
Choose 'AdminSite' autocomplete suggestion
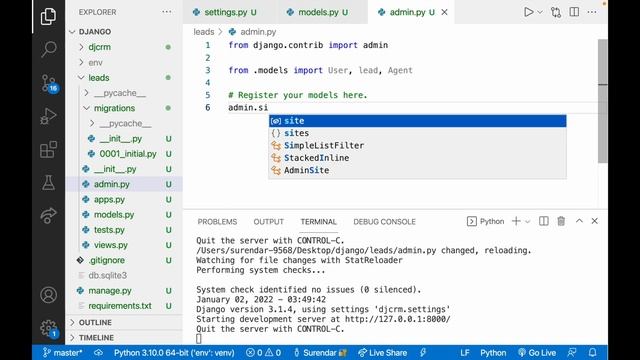417,170
